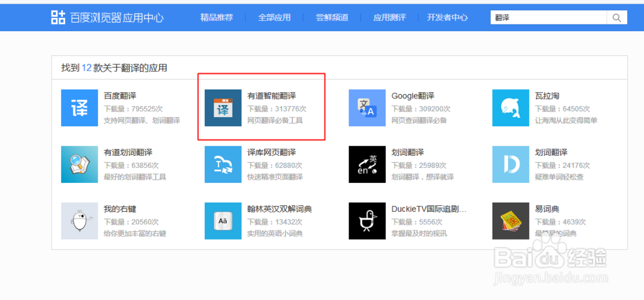Click the text 下载量：13432次
The width and height of the screenshot is (644, 300).
click(275, 222)
